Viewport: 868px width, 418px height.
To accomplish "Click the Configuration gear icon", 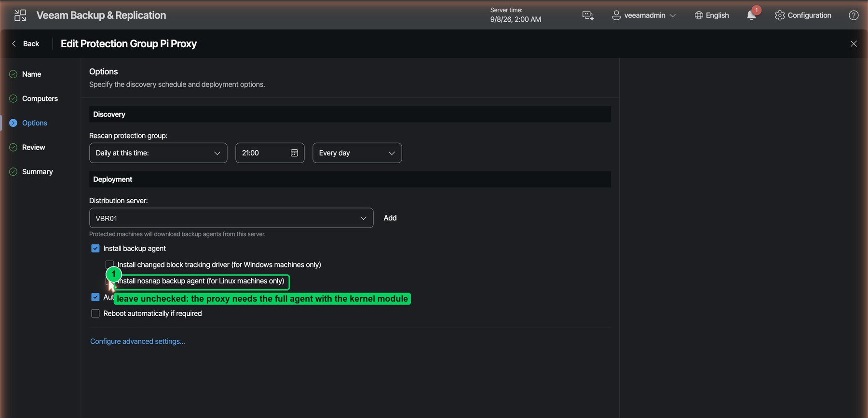I will (x=780, y=15).
